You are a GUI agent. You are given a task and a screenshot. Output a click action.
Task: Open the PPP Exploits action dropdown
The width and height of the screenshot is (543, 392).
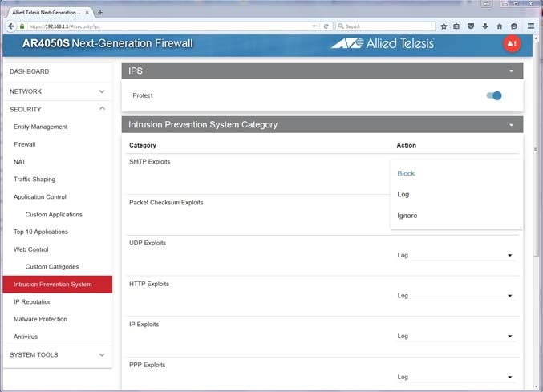click(455, 377)
